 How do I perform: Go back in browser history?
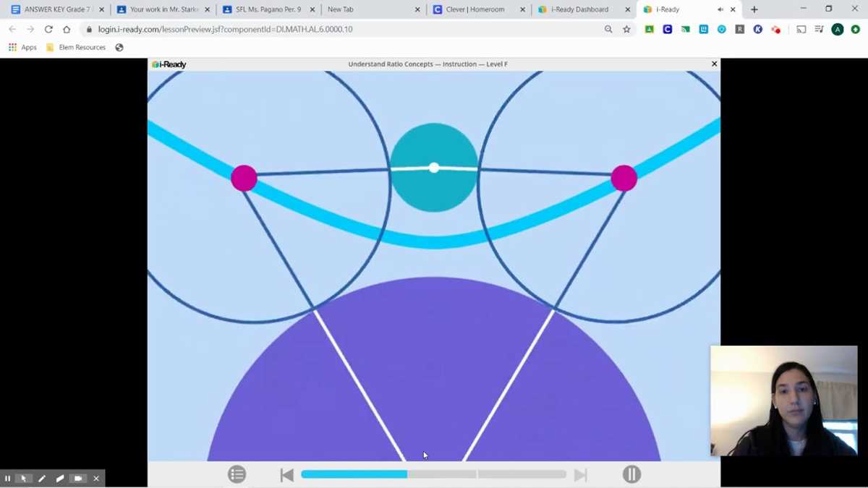point(12,29)
